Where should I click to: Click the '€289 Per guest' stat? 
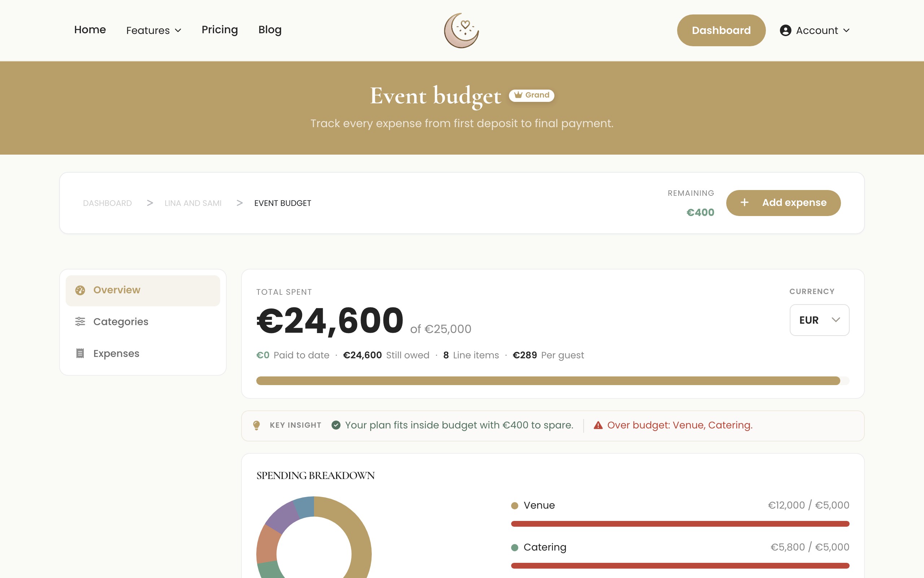(x=548, y=355)
